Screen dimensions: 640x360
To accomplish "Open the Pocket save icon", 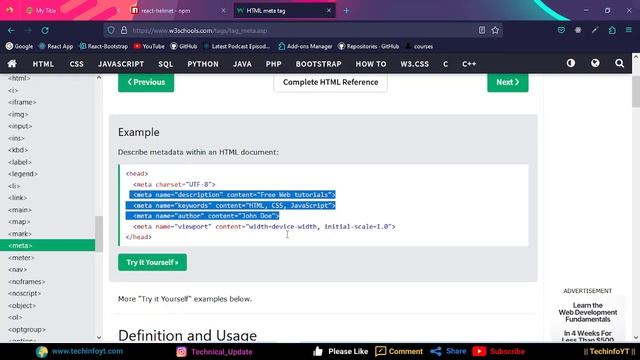I will click(x=561, y=30).
